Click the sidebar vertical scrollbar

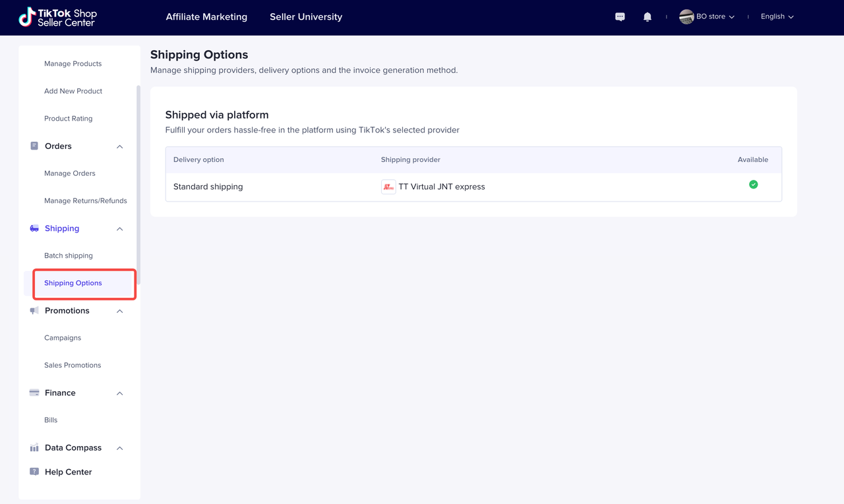click(x=138, y=184)
